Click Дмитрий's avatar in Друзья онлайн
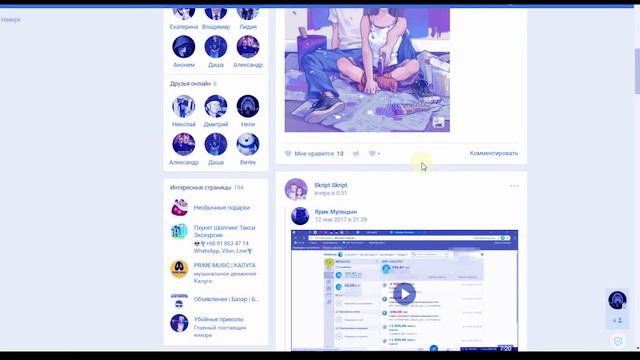Screen dimensions: 640x360 click(x=216, y=106)
